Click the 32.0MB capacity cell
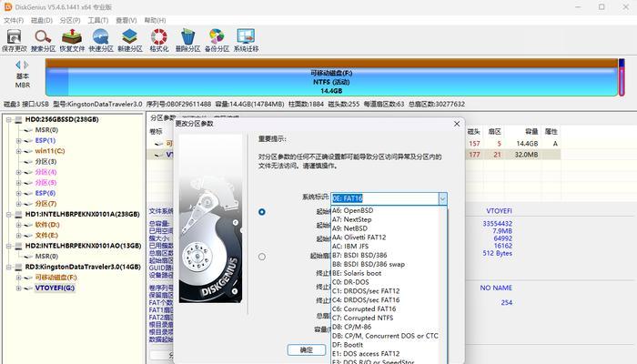 [526, 155]
